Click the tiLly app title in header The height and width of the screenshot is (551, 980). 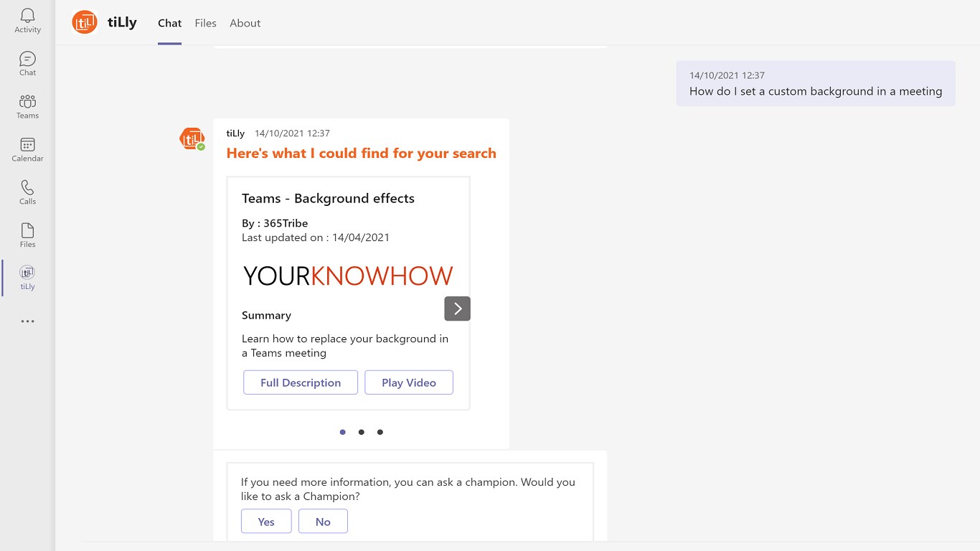tap(122, 22)
